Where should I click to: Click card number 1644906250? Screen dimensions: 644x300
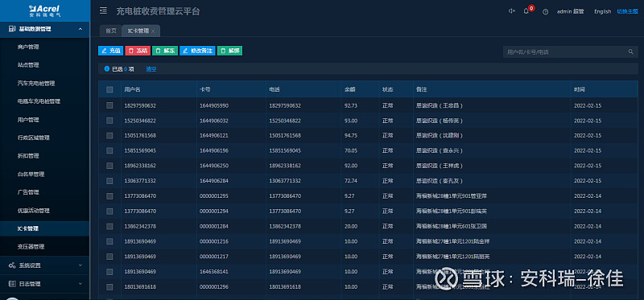tap(214, 166)
